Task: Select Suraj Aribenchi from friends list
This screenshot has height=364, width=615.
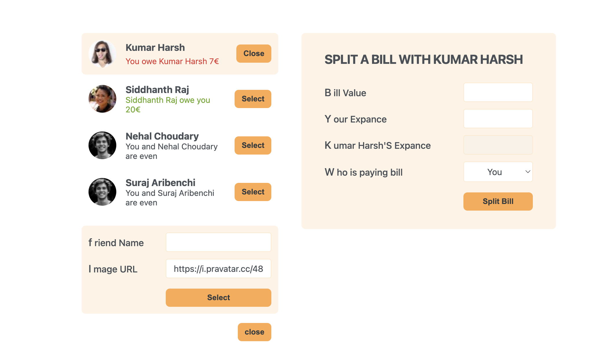Action: point(253,192)
